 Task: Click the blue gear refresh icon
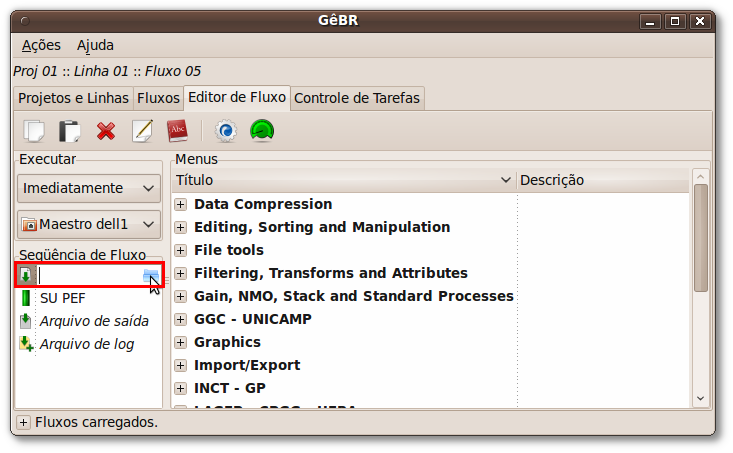pos(226,131)
